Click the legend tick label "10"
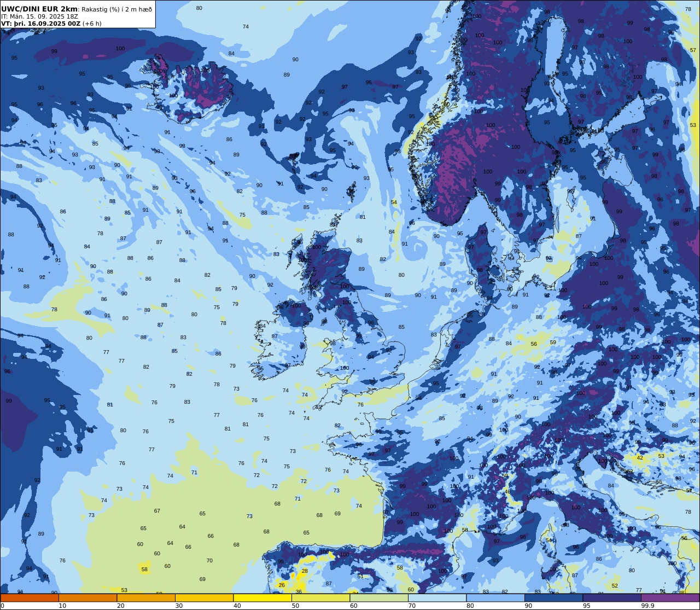This screenshot has width=700, height=610. (x=62, y=606)
